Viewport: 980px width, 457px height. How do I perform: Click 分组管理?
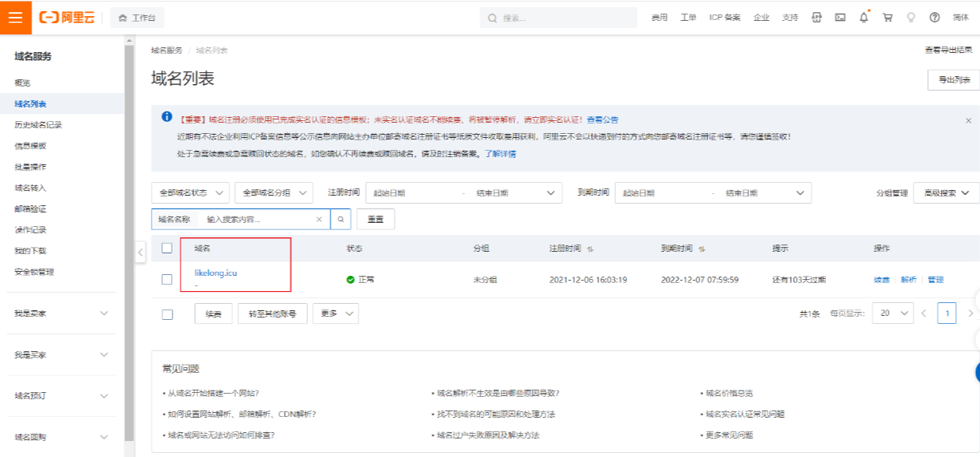point(892,193)
